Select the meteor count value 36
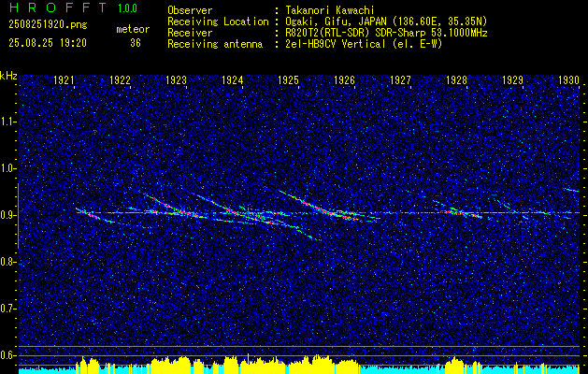The height and width of the screenshot is (374, 588). (x=136, y=43)
